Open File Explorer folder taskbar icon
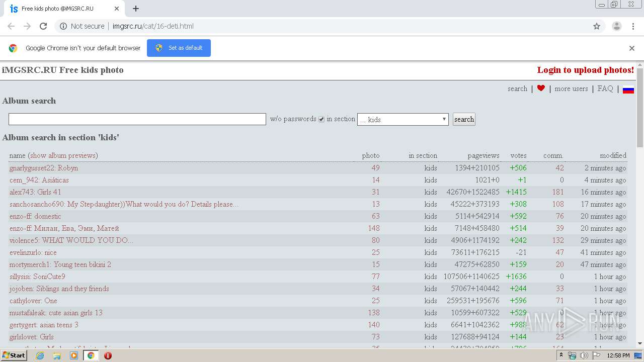The width and height of the screenshot is (644, 362). click(x=57, y=355)
